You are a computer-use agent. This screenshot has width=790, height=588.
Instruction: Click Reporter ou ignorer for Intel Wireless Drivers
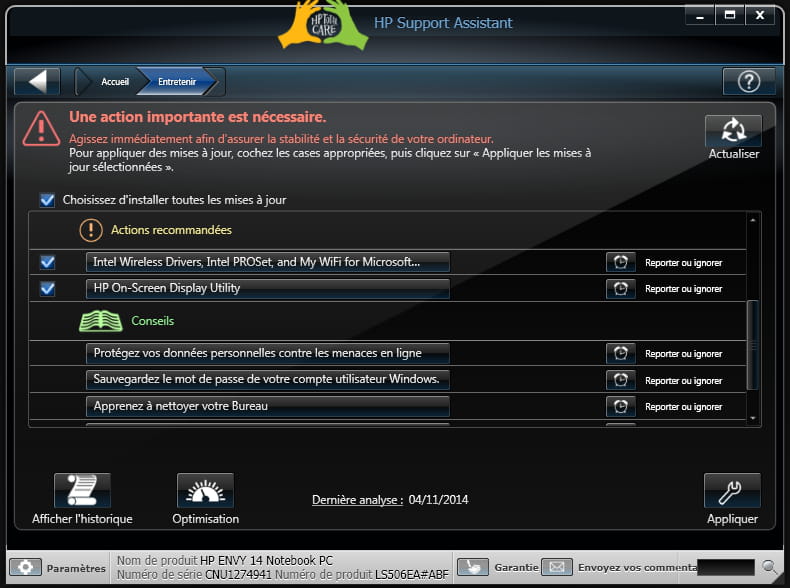click(x=683, y=263)
